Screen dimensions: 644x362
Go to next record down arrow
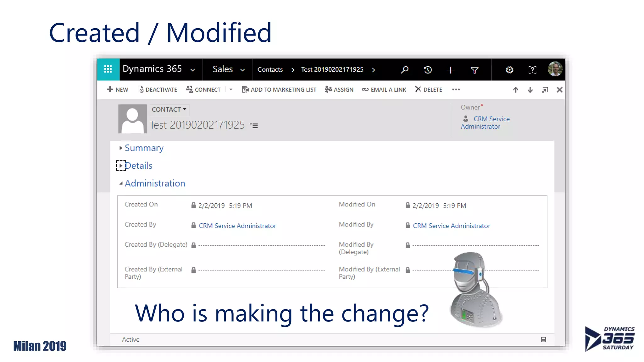click(x=530, y=90)
